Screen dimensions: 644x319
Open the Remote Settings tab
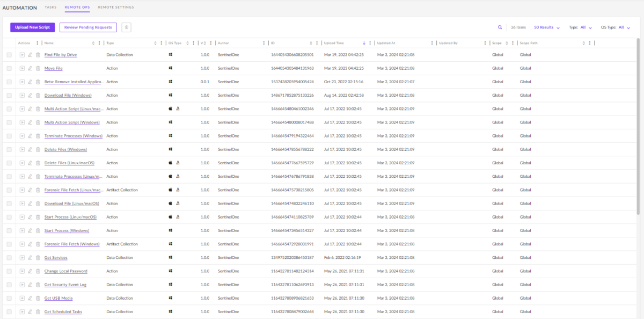pos(116,8)
